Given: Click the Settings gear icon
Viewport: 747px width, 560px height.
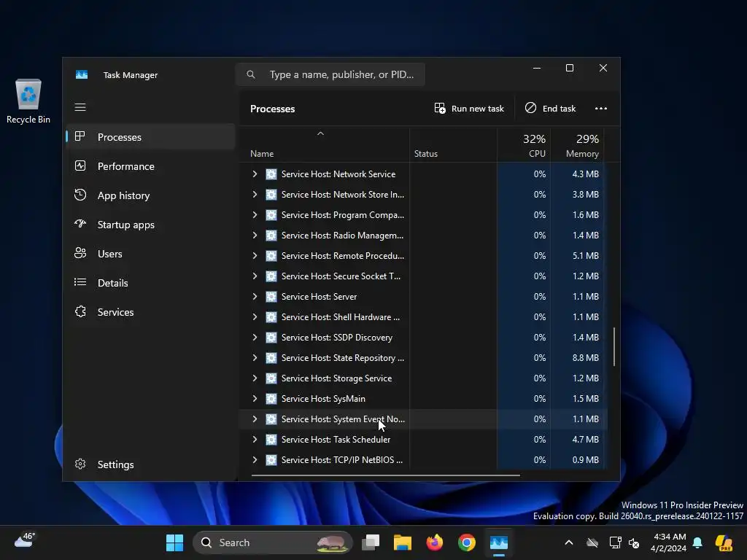Looking at the screenshot, I should [x=80, y=464].
